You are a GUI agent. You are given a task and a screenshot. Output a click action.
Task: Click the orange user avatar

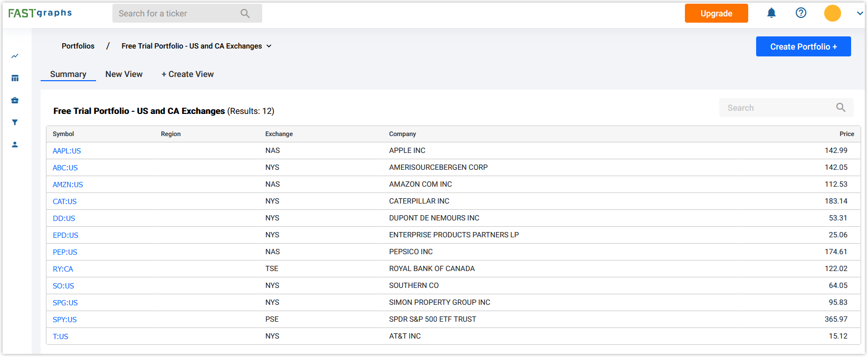point(833,13)
